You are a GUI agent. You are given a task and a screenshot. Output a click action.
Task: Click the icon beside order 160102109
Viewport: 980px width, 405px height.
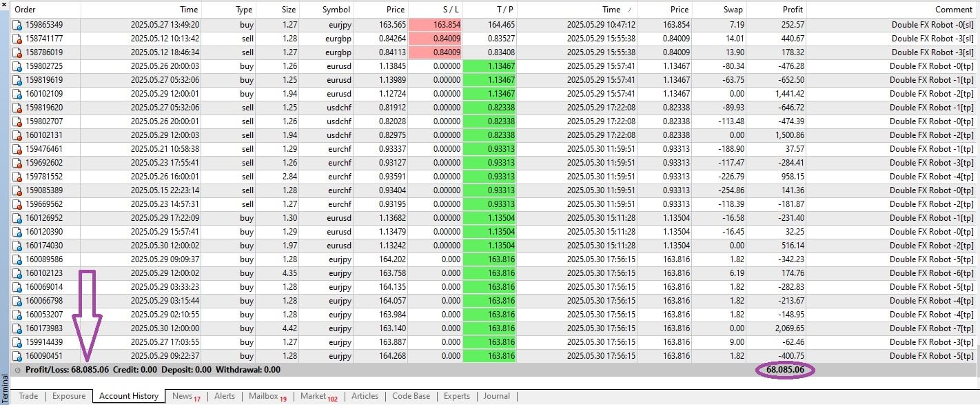coord(18,94)
